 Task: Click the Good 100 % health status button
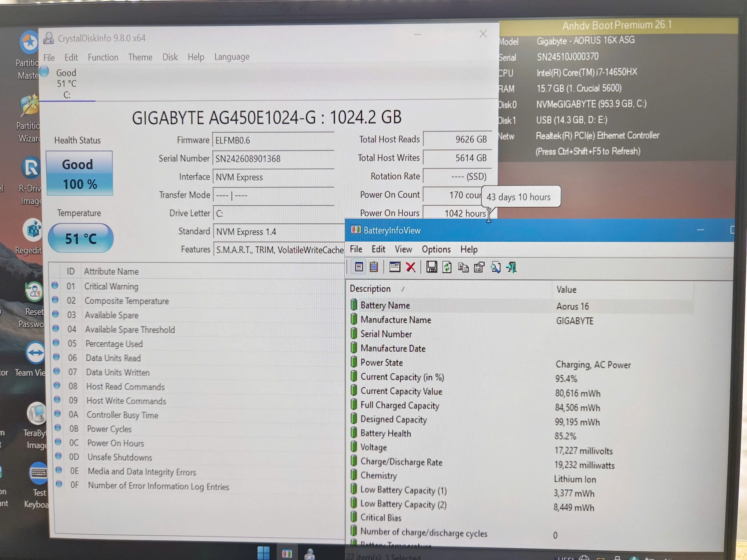click(x=80, y=173)
